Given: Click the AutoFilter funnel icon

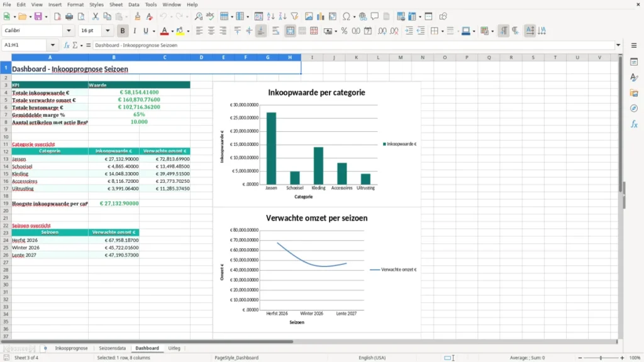Looking at the screenshot, I should 294,16.
